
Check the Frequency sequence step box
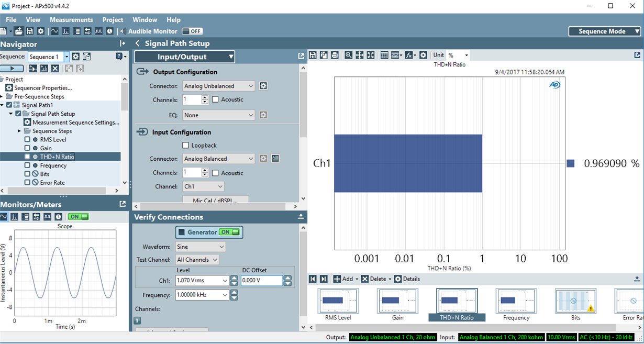28,165
